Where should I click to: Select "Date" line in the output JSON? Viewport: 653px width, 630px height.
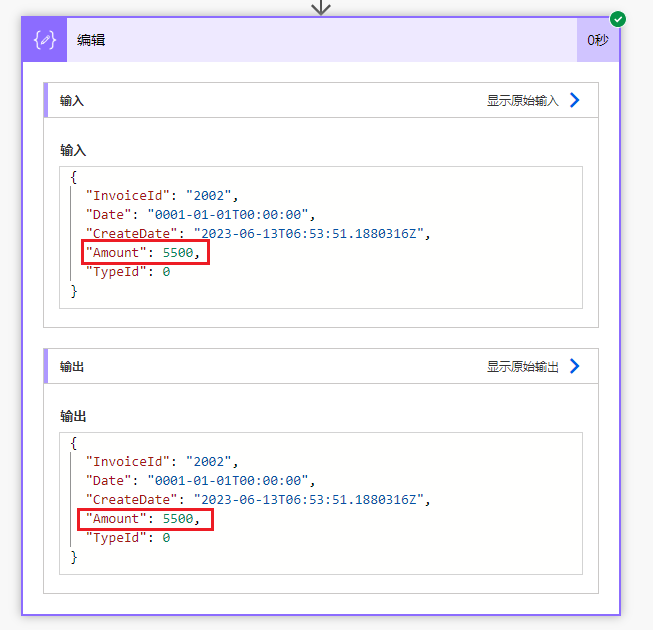click(200, 481)
